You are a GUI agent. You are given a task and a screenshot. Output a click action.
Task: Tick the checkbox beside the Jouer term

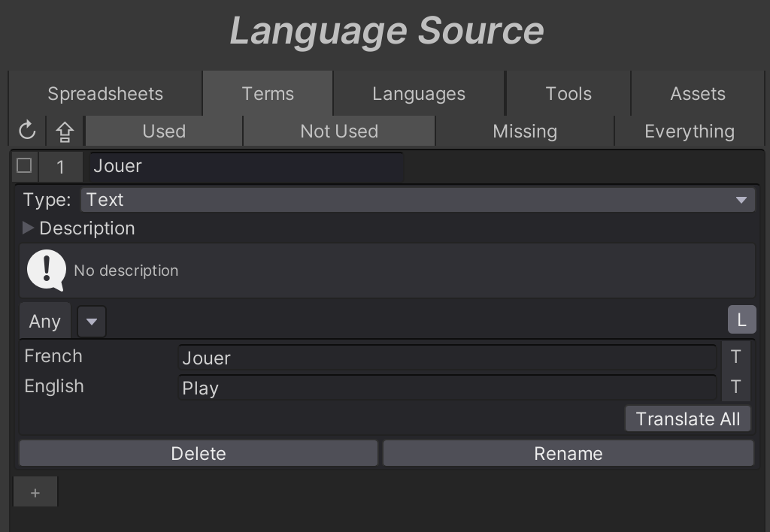(24, 165)
